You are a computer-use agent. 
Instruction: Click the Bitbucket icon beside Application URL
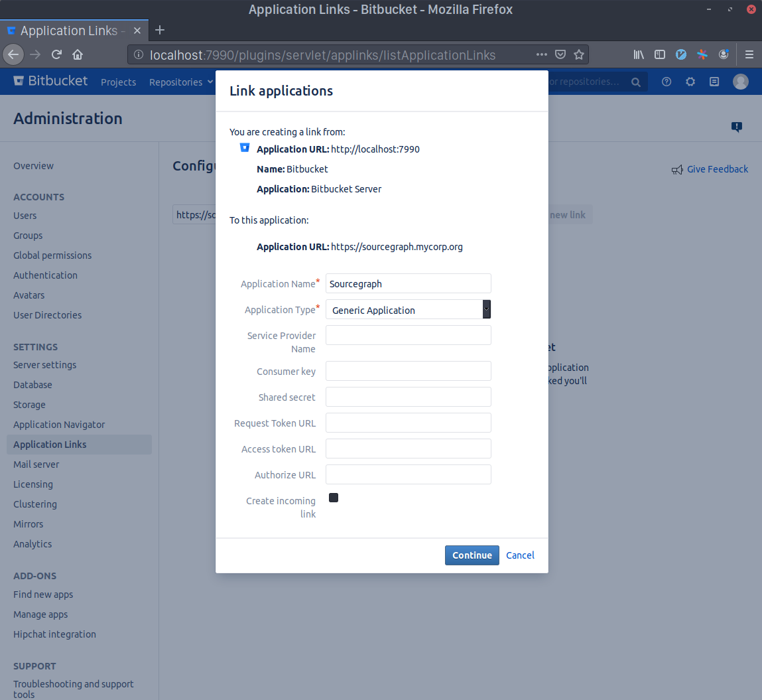245,148
